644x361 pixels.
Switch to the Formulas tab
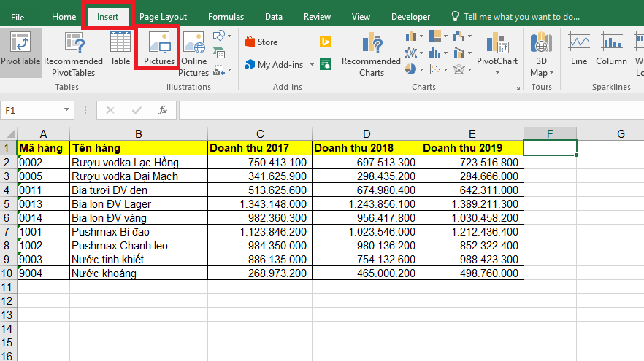226,16
